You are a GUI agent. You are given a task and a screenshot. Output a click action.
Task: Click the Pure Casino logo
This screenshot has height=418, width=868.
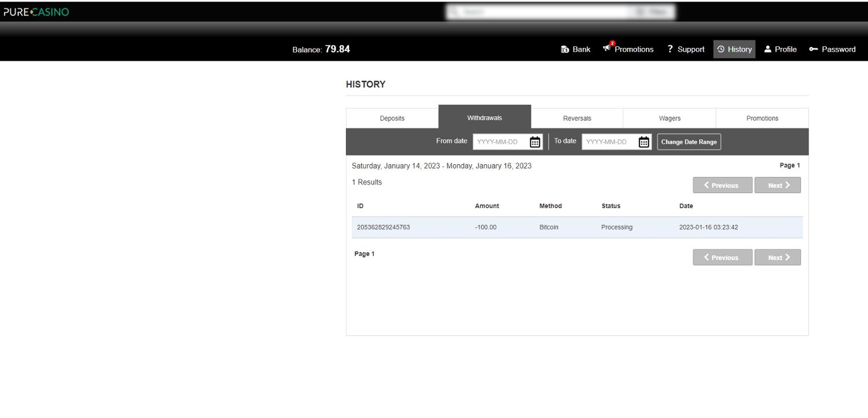[x=35, y=12]
